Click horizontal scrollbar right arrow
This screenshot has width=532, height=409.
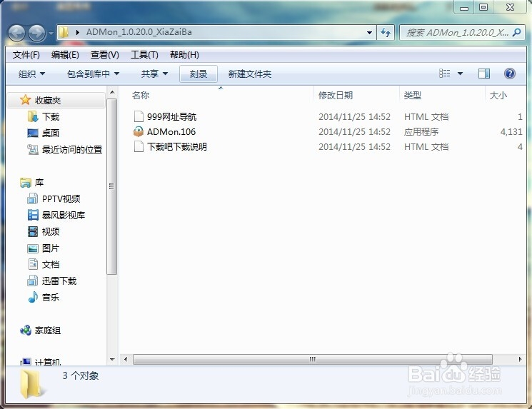pyautogui.click(x=520, y=359)
